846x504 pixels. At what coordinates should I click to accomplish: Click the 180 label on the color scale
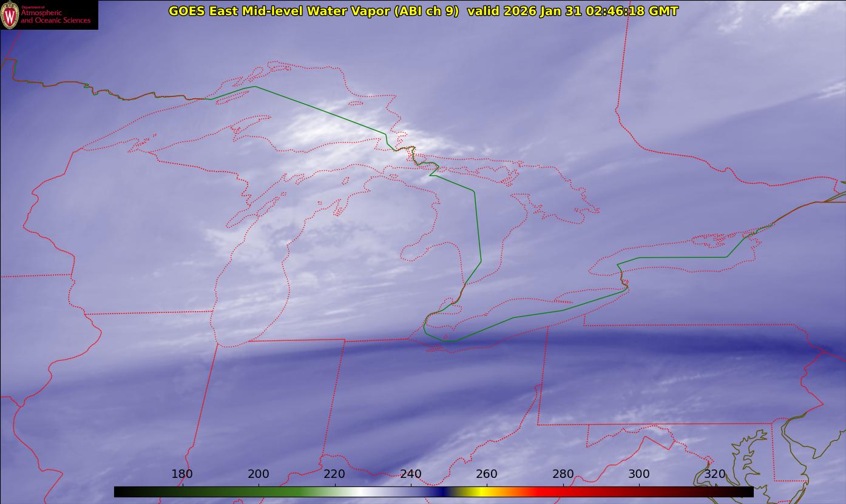182,474
